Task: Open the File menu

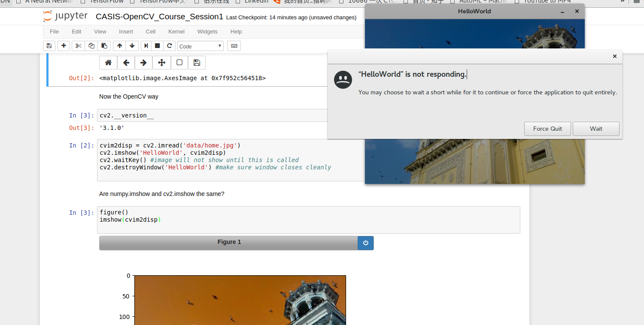Action: point(54,32)
